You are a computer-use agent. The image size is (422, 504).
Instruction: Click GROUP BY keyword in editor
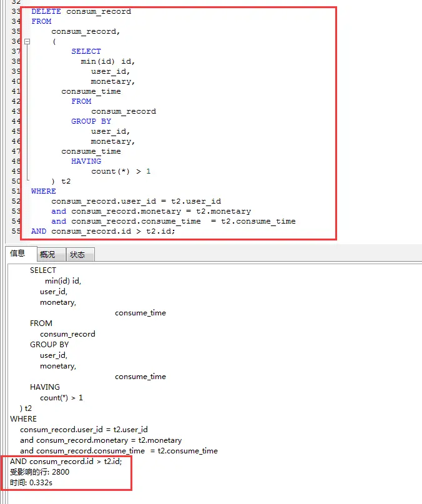click(x=91, y=121)
